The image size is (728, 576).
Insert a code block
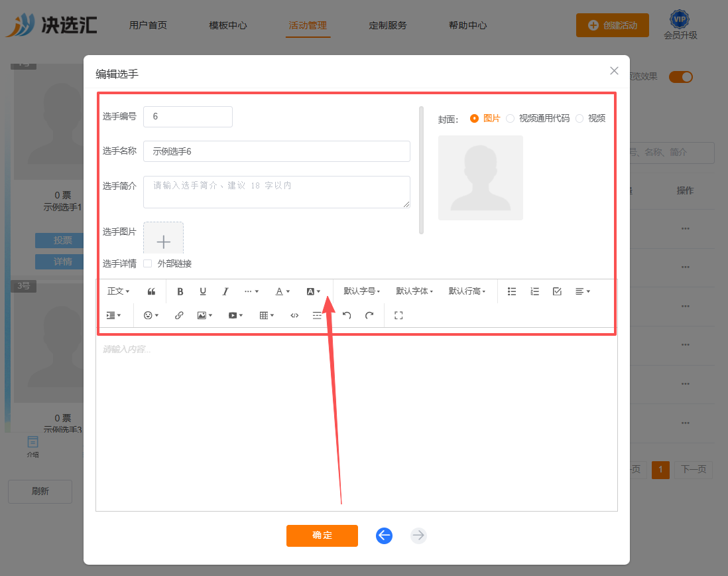(x=294, y=315)
